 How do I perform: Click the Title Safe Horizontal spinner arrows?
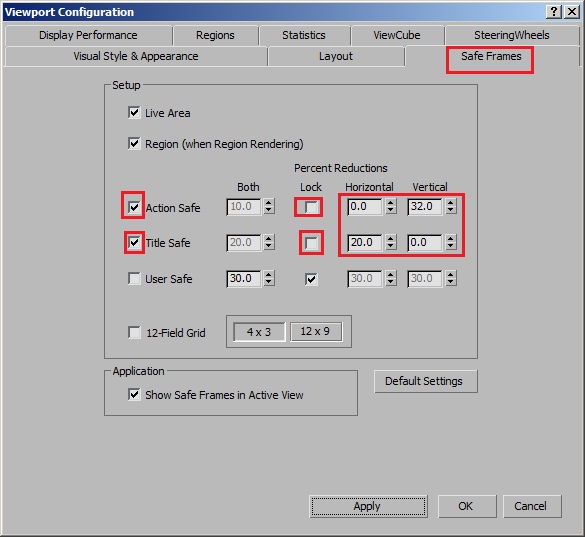(x=391, y=243)
